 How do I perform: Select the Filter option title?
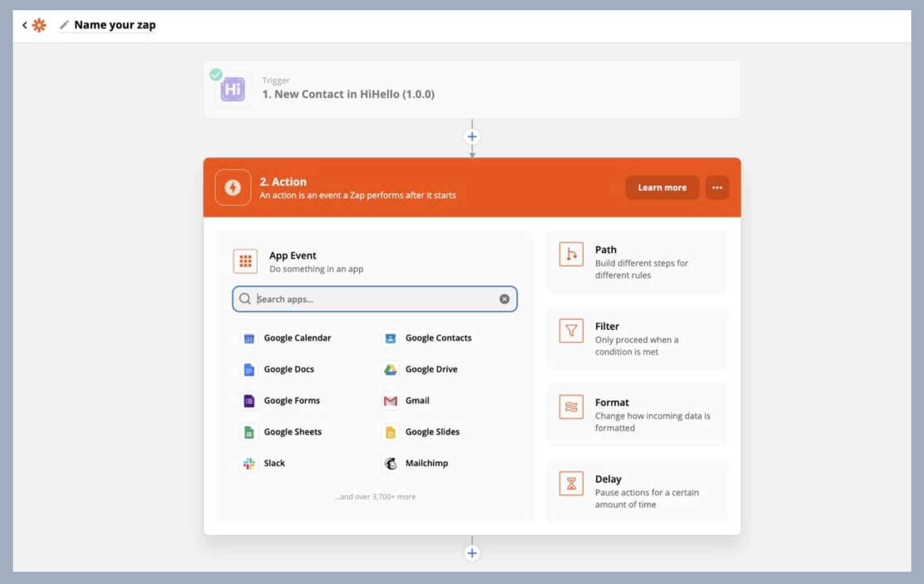607,326
